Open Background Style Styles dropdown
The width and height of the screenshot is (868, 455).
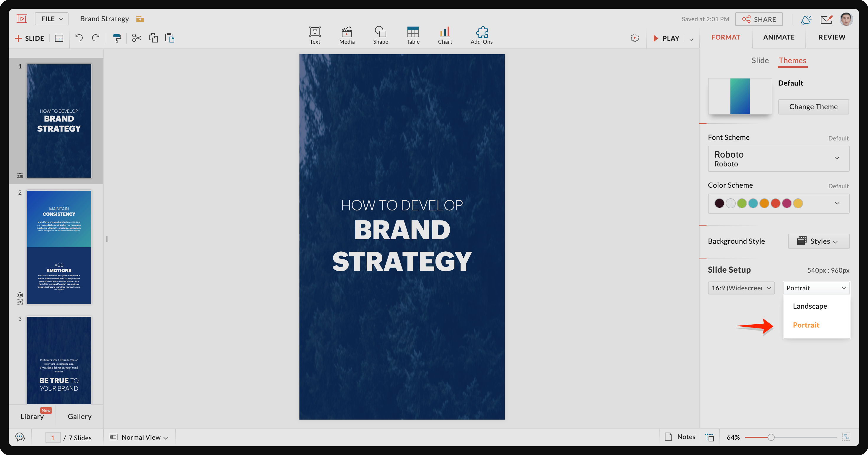818,241
